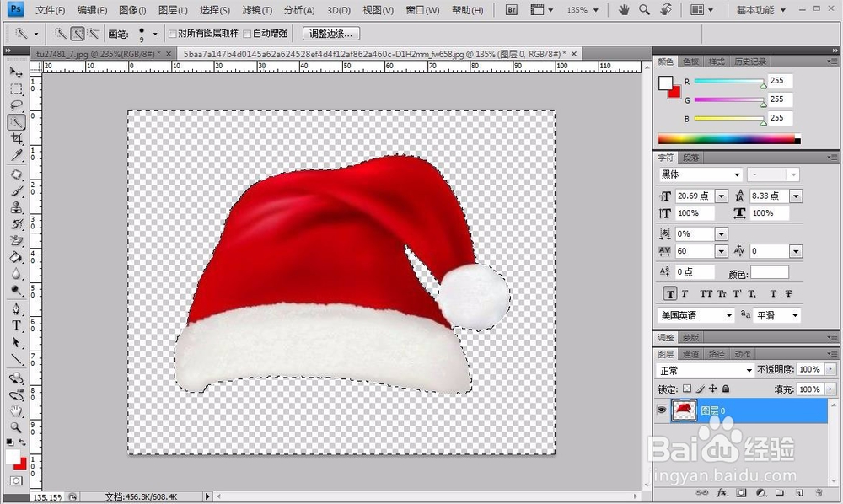Screen dimensions: 843x504
Task: Click the color spectrum ramp bar
Action: [x=729, y=139]
